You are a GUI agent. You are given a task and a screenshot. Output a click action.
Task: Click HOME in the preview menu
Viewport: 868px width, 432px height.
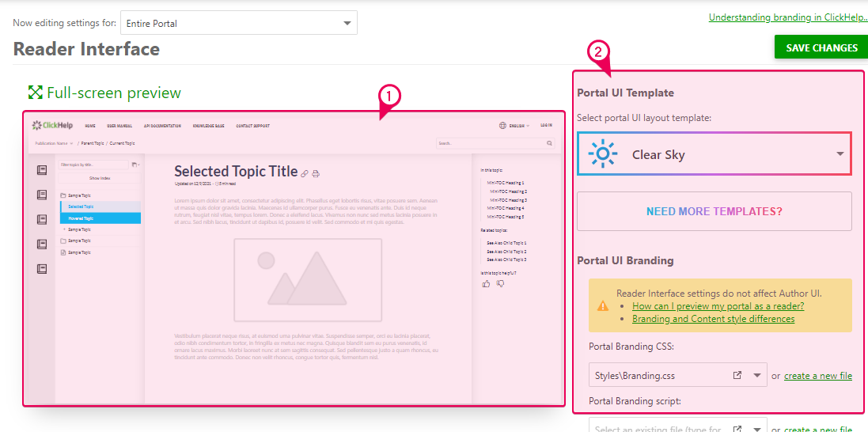pos(90,126)
